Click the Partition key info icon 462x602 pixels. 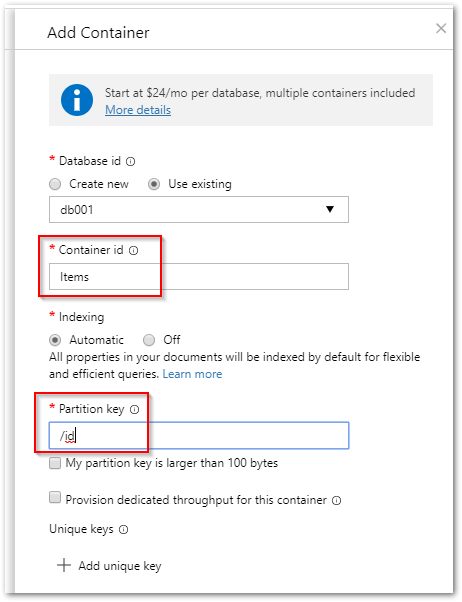click(134, 410)
